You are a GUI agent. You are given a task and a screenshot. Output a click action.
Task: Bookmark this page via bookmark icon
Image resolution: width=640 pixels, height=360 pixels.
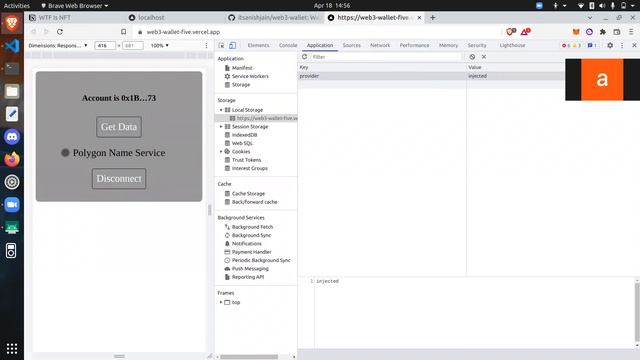[123, 32]
